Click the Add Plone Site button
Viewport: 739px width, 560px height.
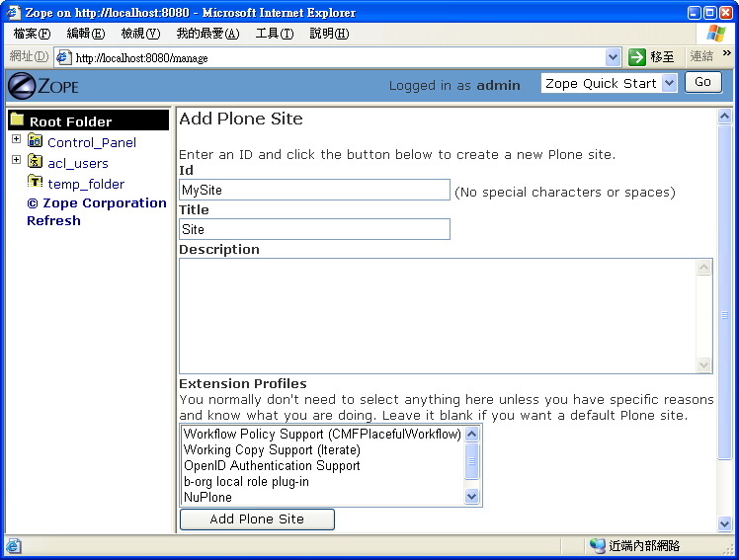tap(257, 520)
